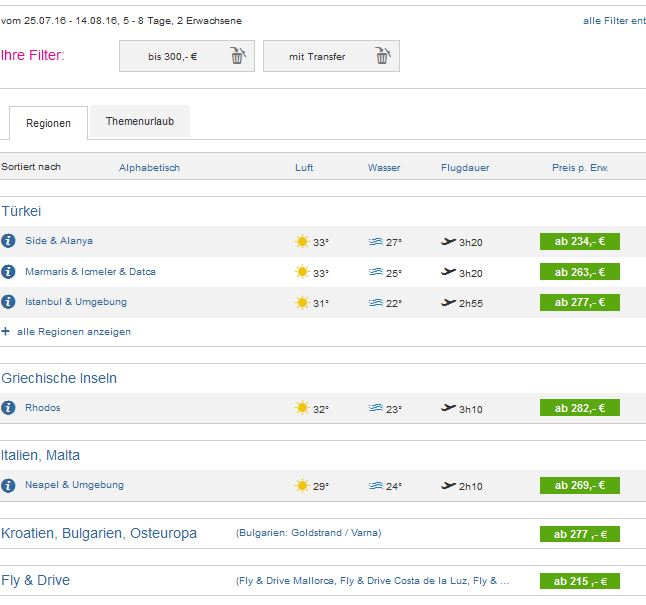
Task: Click the 'ab 282,- €' price button
Action: tap(580, 408)
